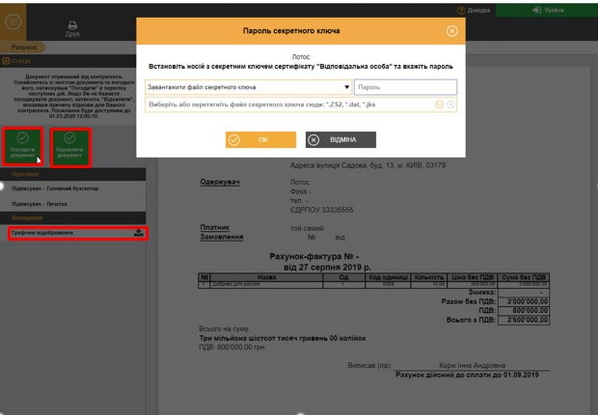Select the Рахунок breadcrumb tab
This screenshot has width=598, height=415.
(x=23, y=47)
